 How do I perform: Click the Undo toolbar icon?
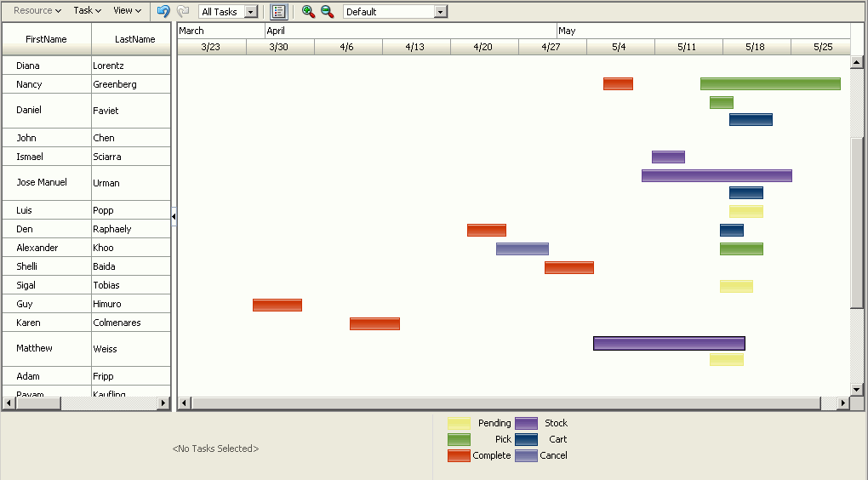163,11
